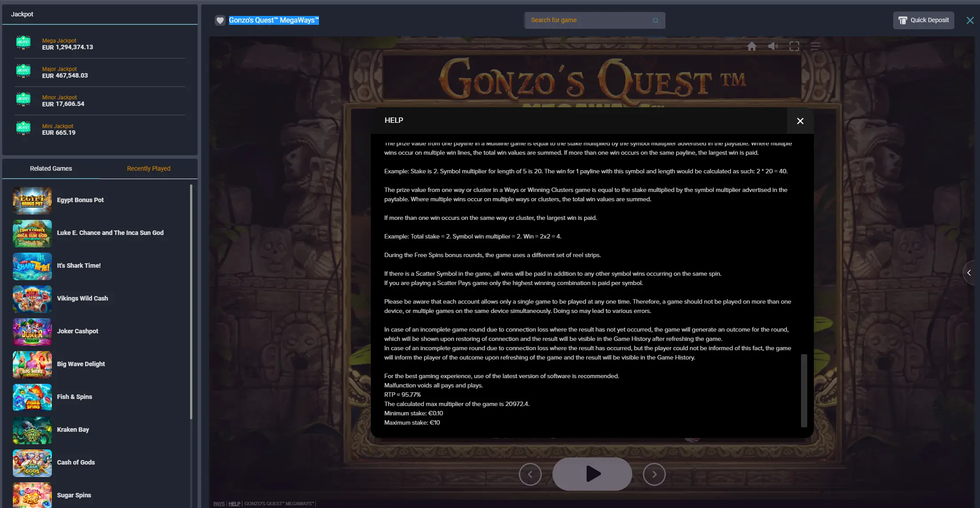
Task: Add game to favorites with heart icon
Action: [x=220, y=20]
